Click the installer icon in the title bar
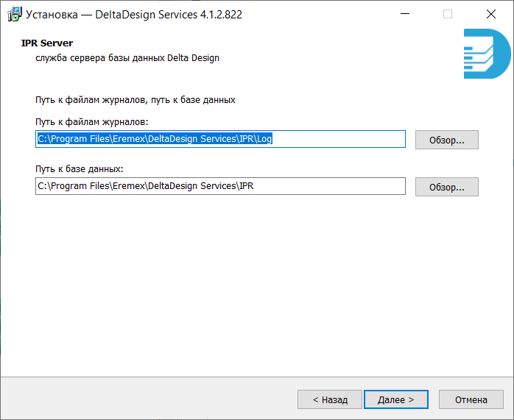The image size is (514, 420). coord(15,15)
